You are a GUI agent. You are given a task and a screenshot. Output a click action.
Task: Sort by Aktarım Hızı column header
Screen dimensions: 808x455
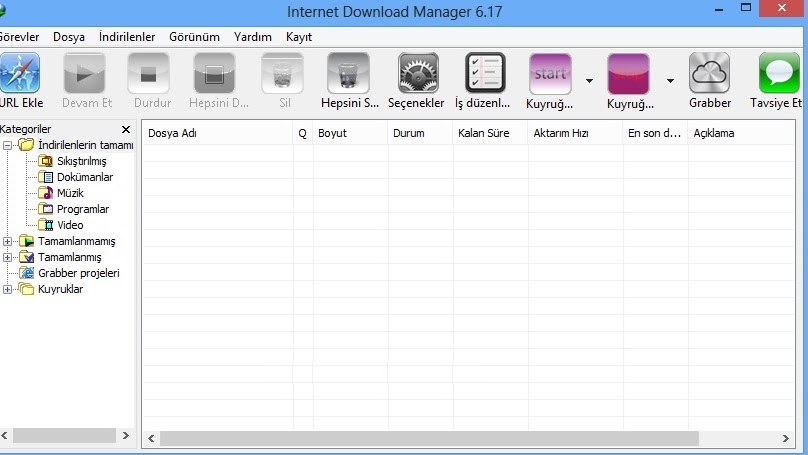[575, 133]
